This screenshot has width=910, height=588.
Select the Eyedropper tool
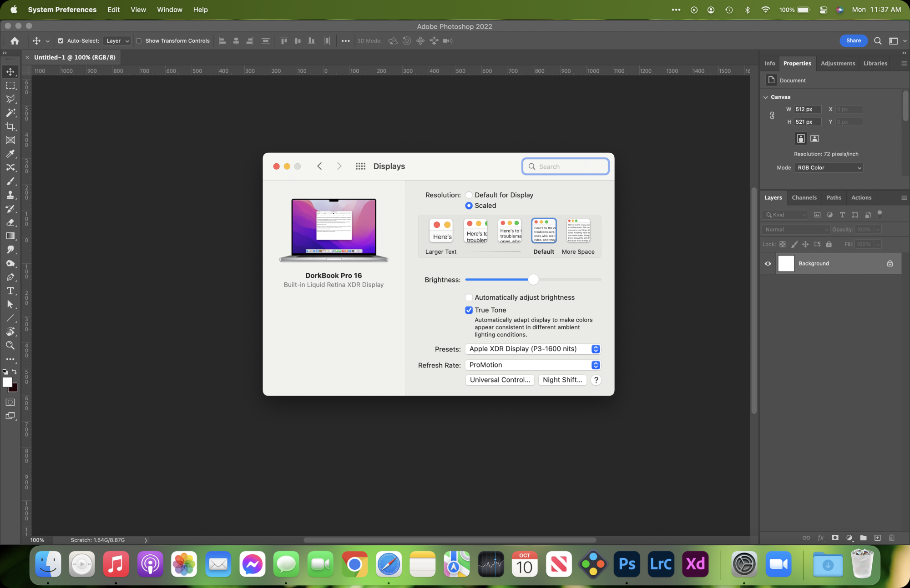[x=10, y=154]
